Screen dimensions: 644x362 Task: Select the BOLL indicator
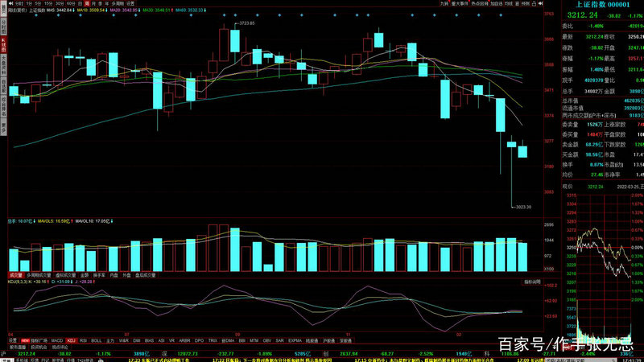pos(97,340)
